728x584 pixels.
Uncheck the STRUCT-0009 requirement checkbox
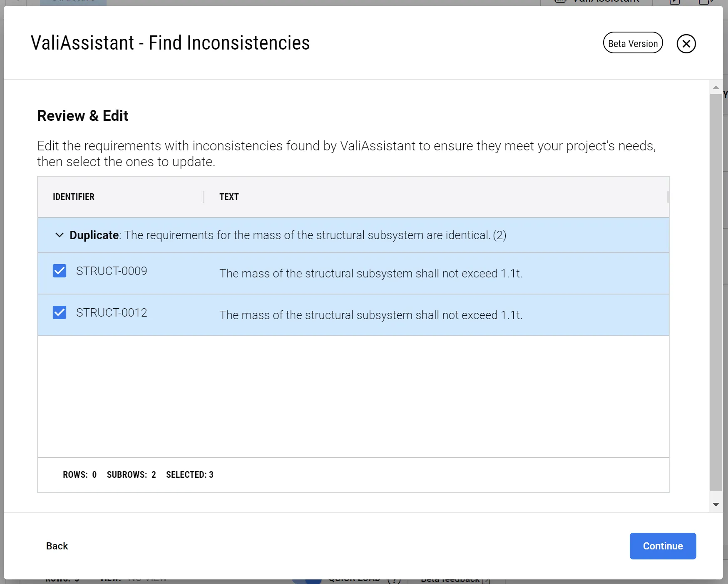coord(60,271)
